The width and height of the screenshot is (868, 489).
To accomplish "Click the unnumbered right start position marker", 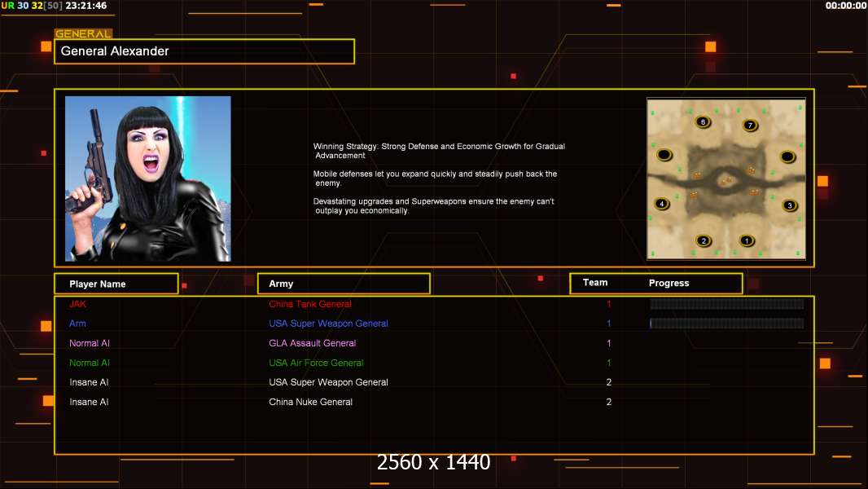I will tap(787, 157).
